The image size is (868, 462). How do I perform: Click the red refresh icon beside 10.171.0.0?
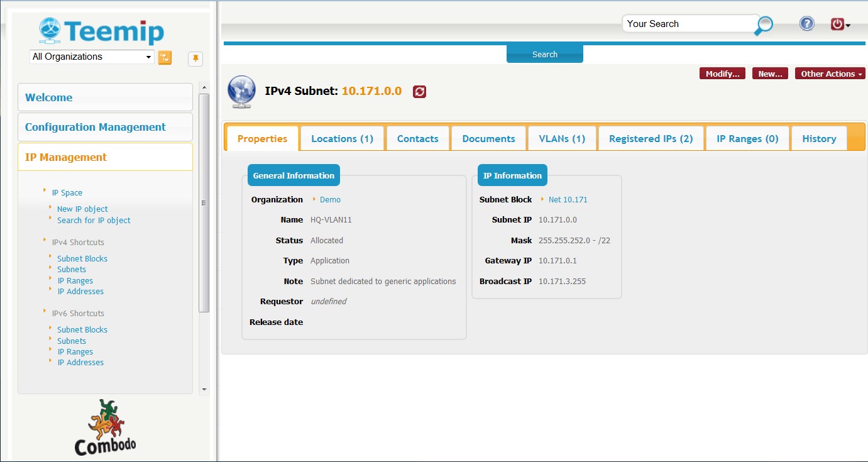pos(419,92)
